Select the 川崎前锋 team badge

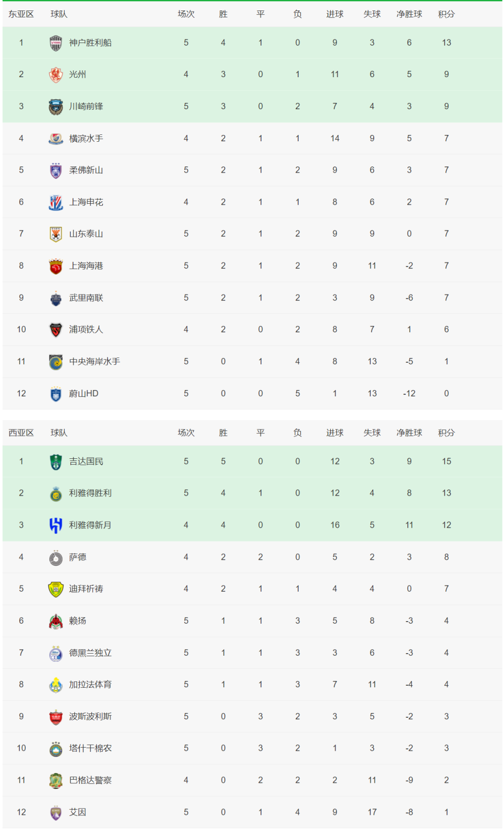[x=56, y=107]
